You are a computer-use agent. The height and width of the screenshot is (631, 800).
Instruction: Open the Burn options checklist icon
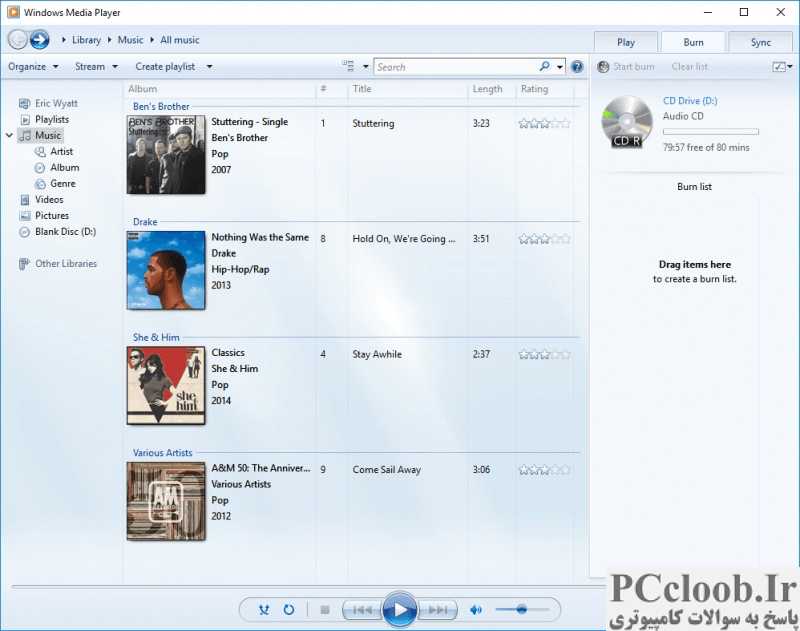click(779, 67)
